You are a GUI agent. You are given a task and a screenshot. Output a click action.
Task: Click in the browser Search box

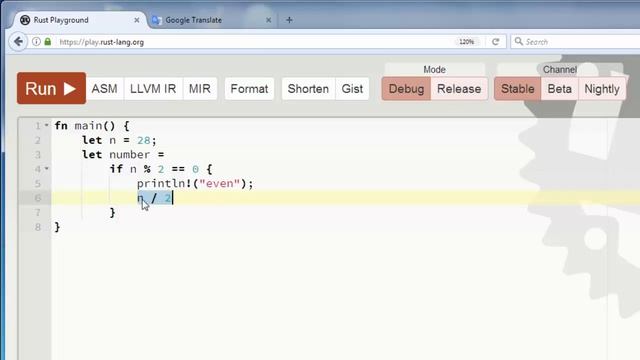tap(576, 42)
